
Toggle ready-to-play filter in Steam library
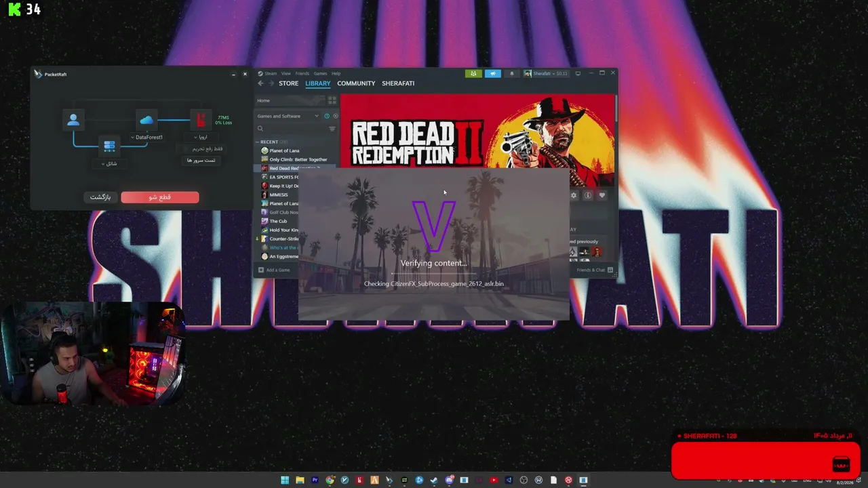335,116
